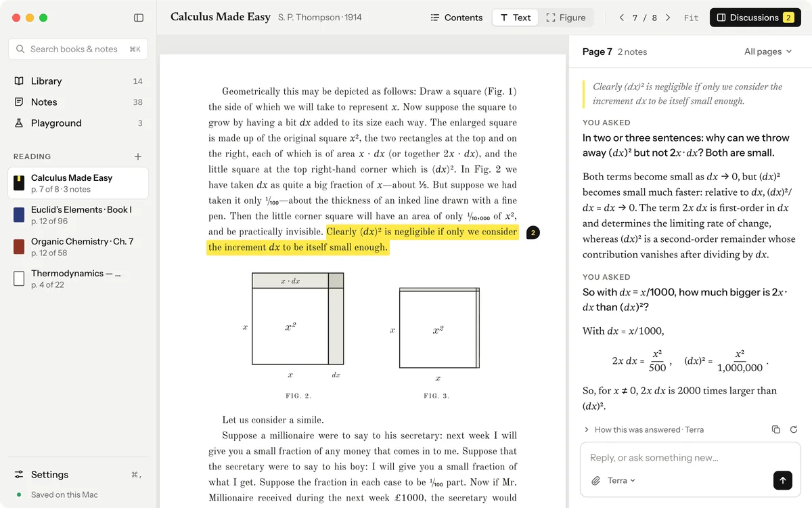Click the note count badge beside highlight
Image resolution: width=812 pixels, height=508 pixels.
[x=533, y=233]
